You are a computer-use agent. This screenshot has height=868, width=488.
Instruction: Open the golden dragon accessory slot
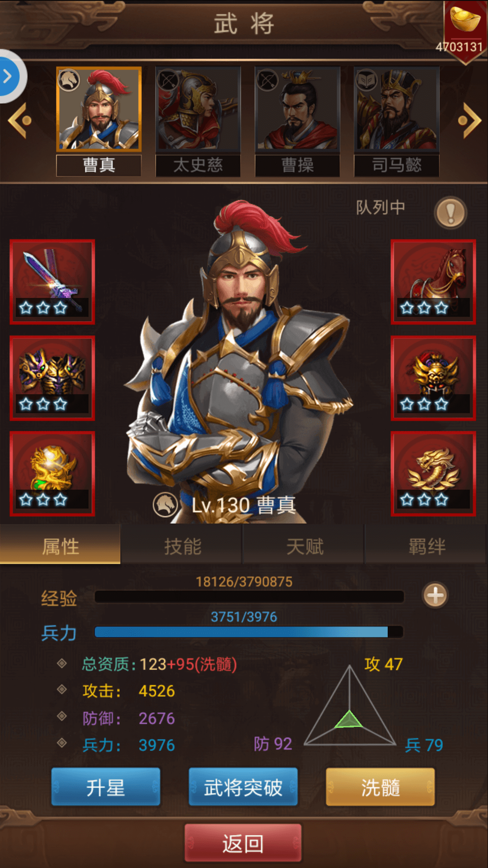[x=433, y=474]
